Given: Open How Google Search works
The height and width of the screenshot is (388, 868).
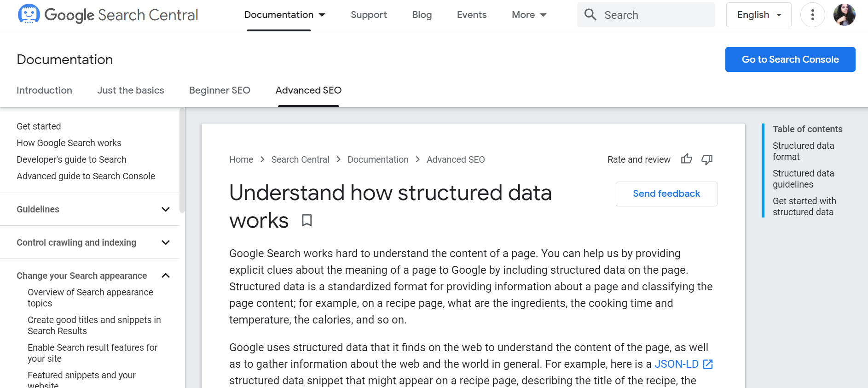Looking at the screenshot, I should point(69,143).
